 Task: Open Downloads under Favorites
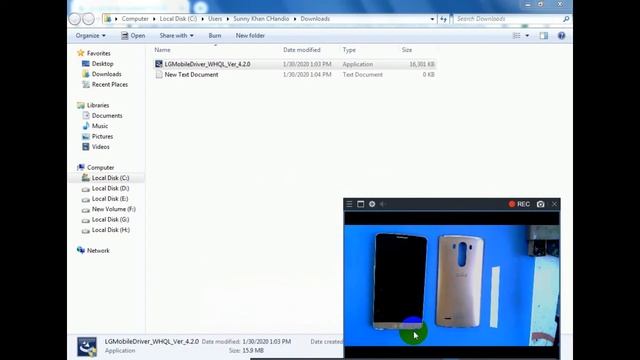point(107,74)
